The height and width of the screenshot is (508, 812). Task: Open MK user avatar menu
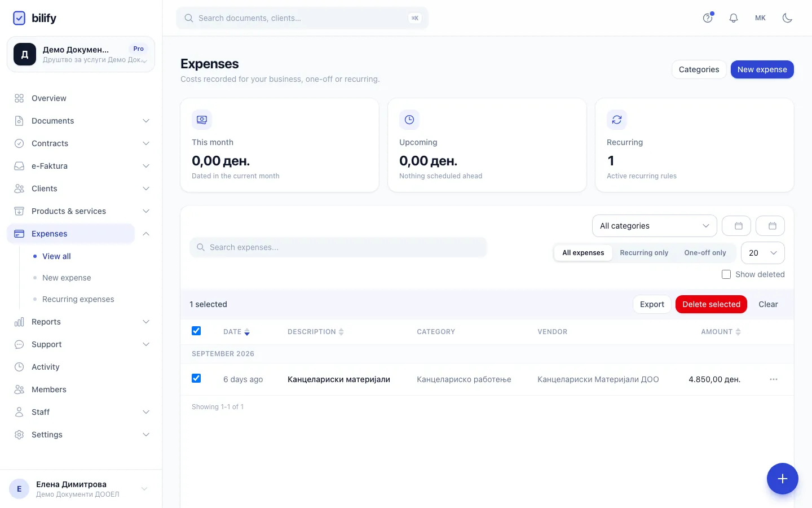click(760, 18)
